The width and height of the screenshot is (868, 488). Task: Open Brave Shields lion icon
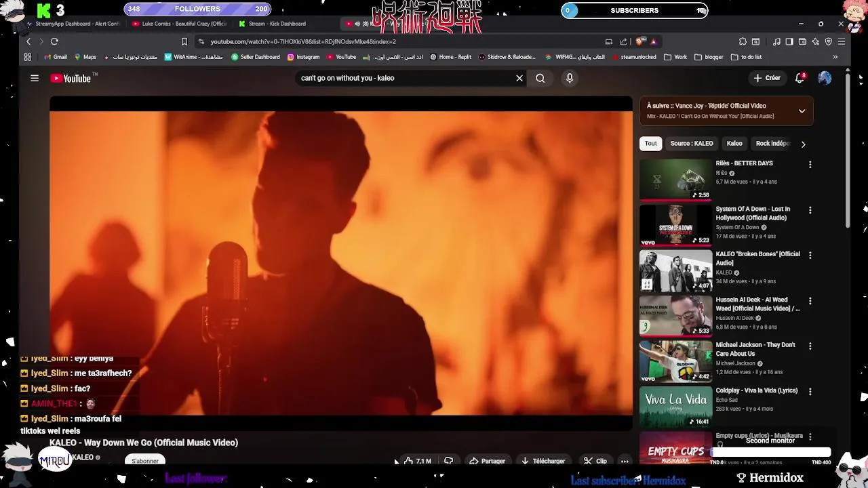639,41
